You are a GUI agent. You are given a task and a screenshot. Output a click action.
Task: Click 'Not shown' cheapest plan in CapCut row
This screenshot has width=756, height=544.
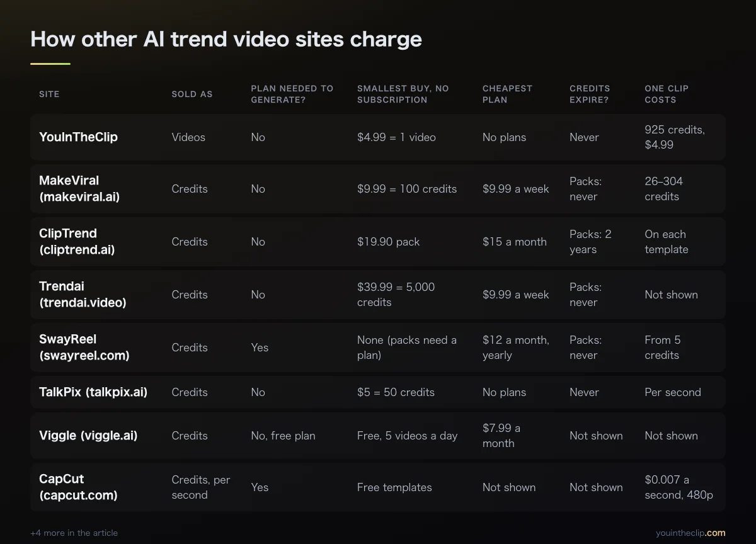pos(509,487)
